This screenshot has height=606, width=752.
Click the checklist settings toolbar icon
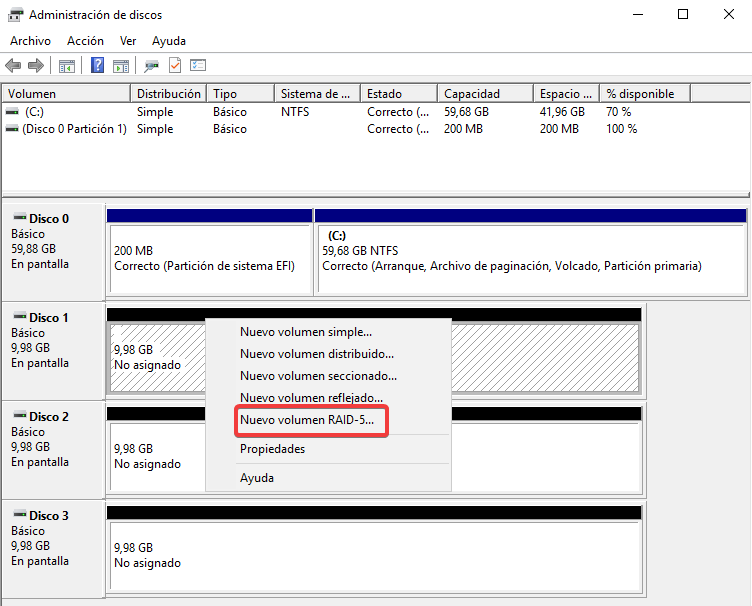point(198,66)
